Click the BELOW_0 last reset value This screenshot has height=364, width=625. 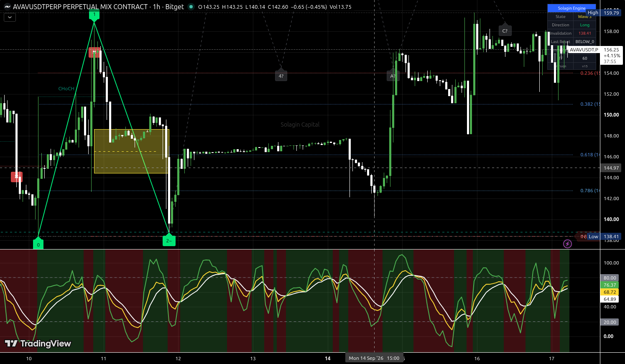pyautogui.click(x=584, y=42)
